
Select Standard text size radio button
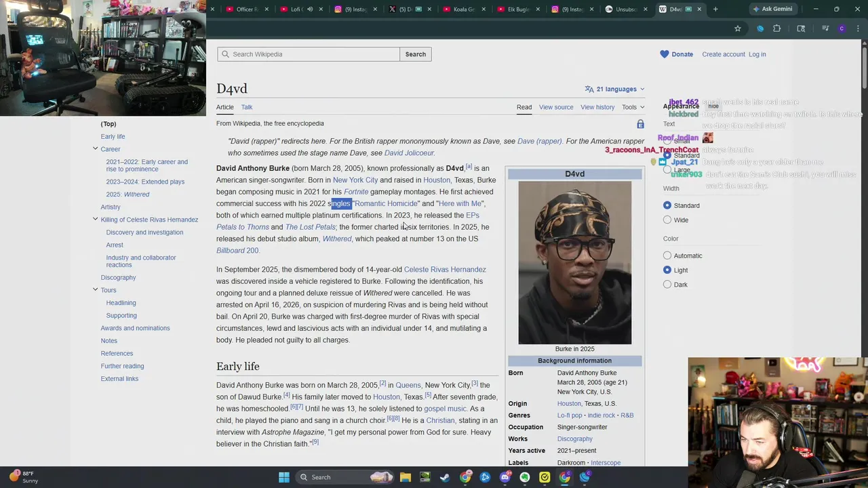point(667,155)
